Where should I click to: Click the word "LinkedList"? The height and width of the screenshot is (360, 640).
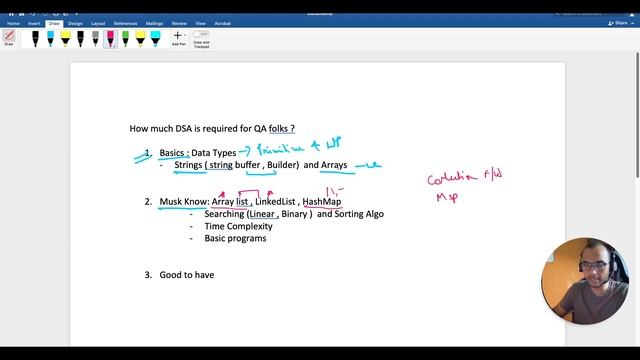pyautogui.click(x=275, y=202)
